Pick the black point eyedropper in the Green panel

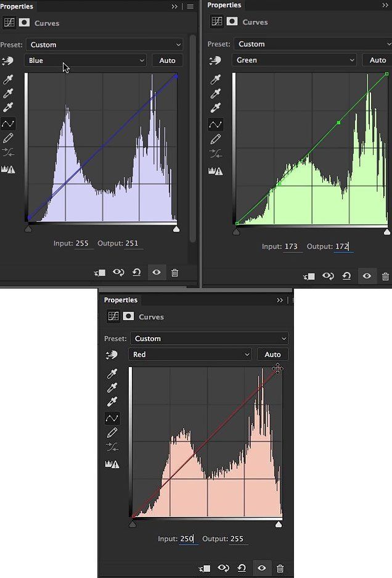tap(215, 80)
